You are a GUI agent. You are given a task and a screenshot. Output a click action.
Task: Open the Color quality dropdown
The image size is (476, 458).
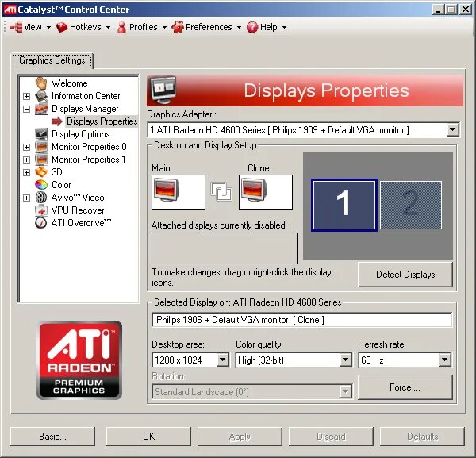tap(345, 360)
